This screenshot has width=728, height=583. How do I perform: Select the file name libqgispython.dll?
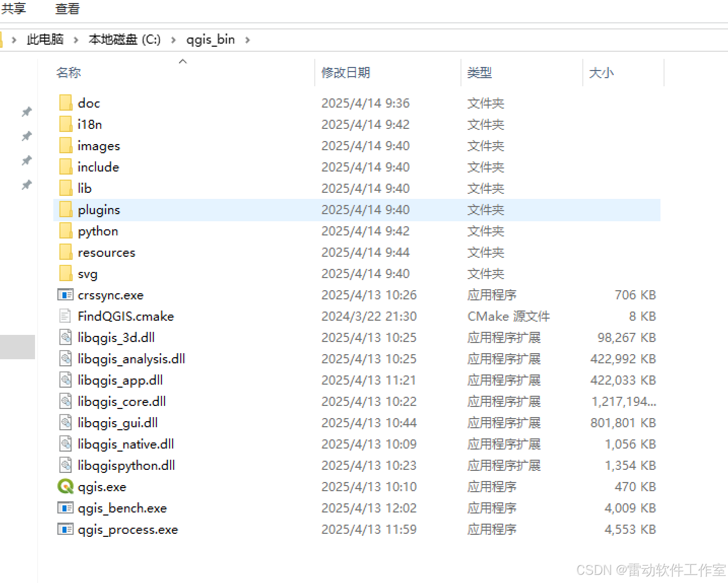(x=126, y=465)
